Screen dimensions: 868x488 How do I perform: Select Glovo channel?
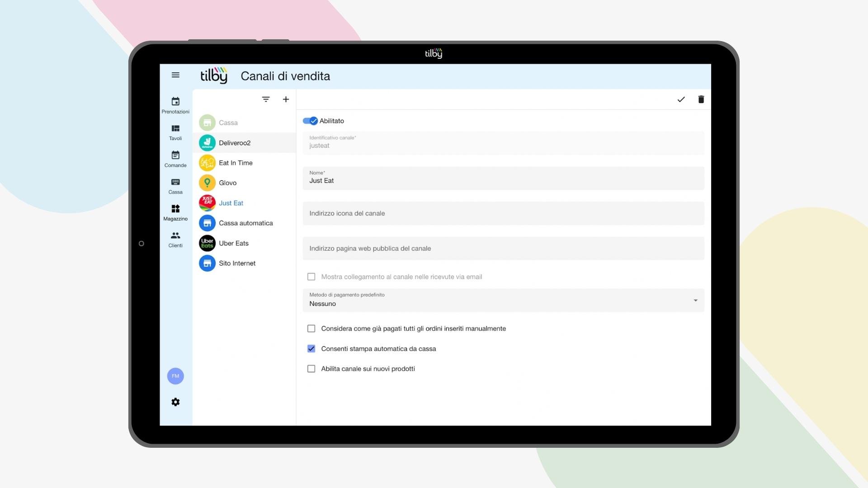click(x=244, y=183)
